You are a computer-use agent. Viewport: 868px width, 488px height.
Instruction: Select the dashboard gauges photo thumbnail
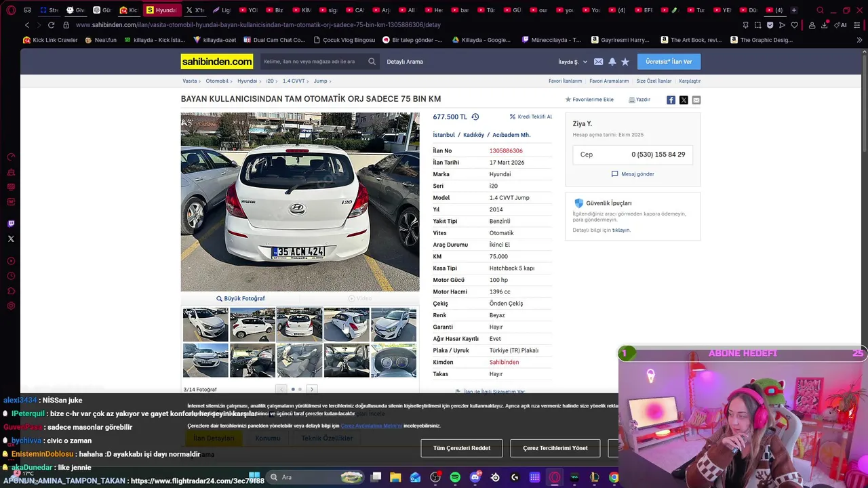pyautogui.click(x=393, y=360)
